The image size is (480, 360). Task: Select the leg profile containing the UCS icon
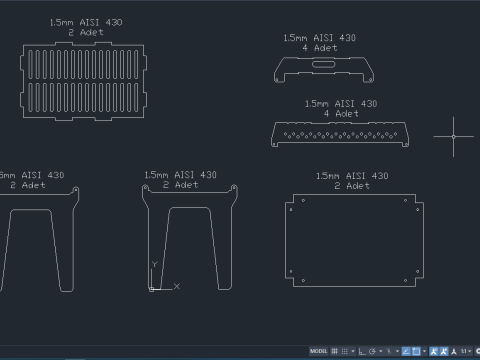coord(190,237)
